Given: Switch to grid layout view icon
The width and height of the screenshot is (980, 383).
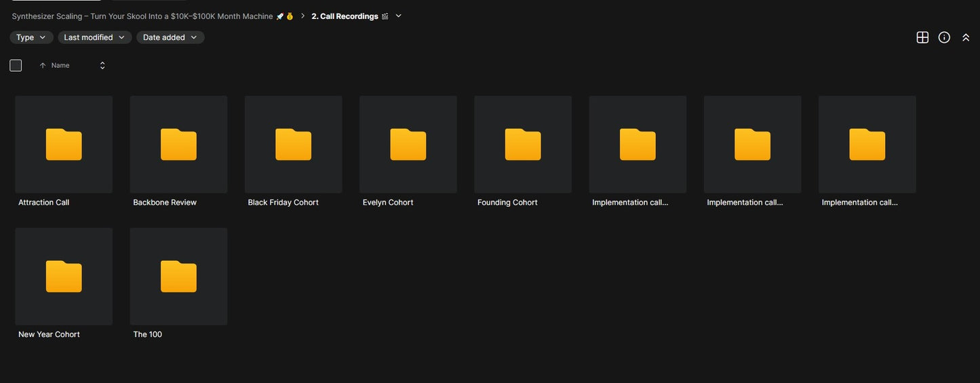Looking at the screenshot, I should 922,37.
